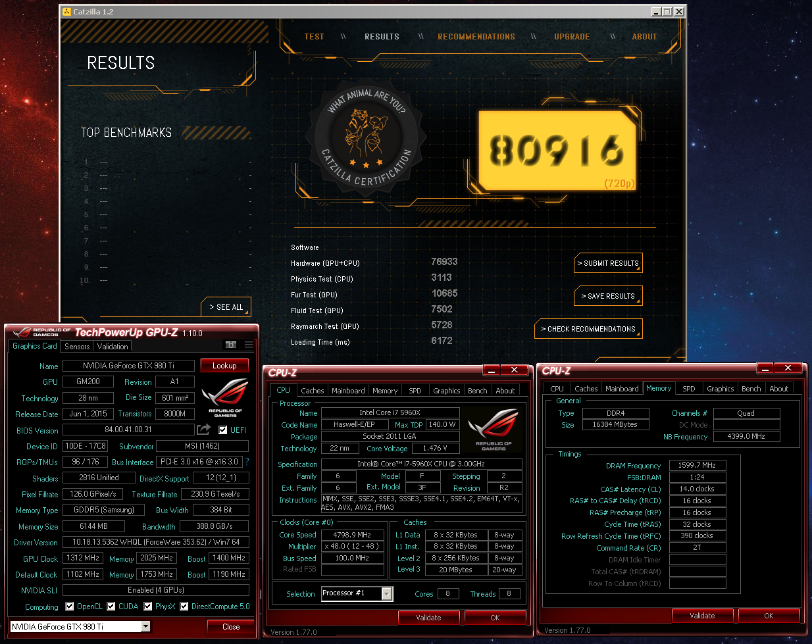Click the NB Frequency value 4399.0 MHz
Image resolution: width=812 pixels, height=644 pixels.
[x=746, y=436]
